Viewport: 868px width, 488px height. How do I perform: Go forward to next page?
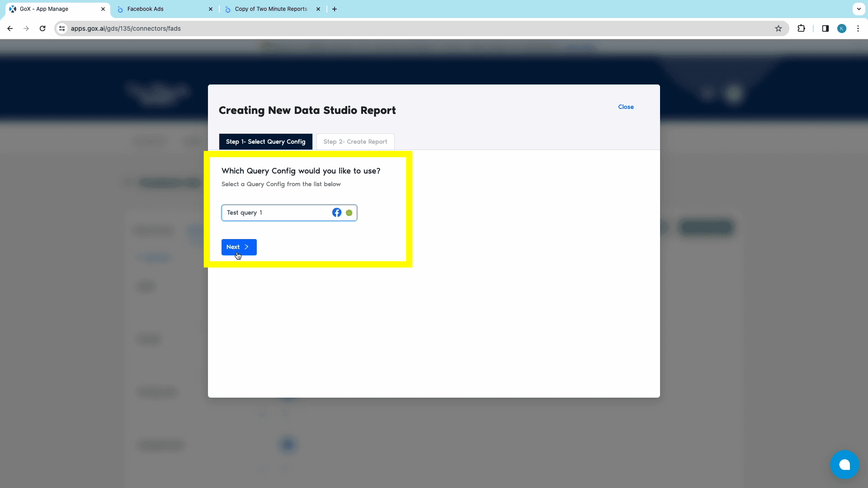[x=26, y=28]
